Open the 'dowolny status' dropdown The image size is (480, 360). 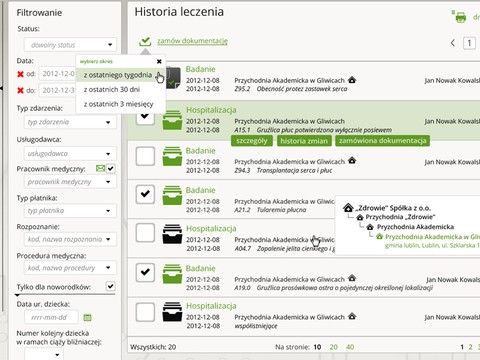(x=70, y=45)
